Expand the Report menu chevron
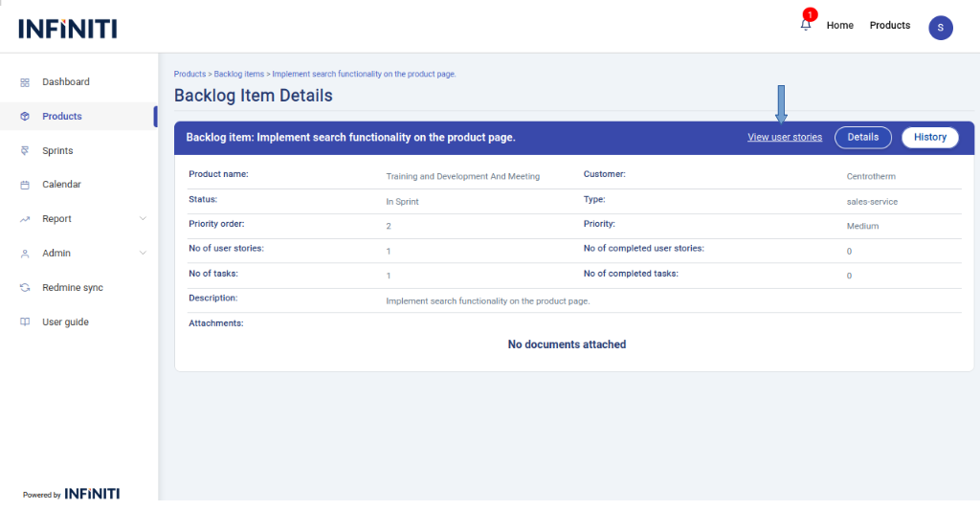The height and width of the screenshot is (510, 980). [143, 219]
